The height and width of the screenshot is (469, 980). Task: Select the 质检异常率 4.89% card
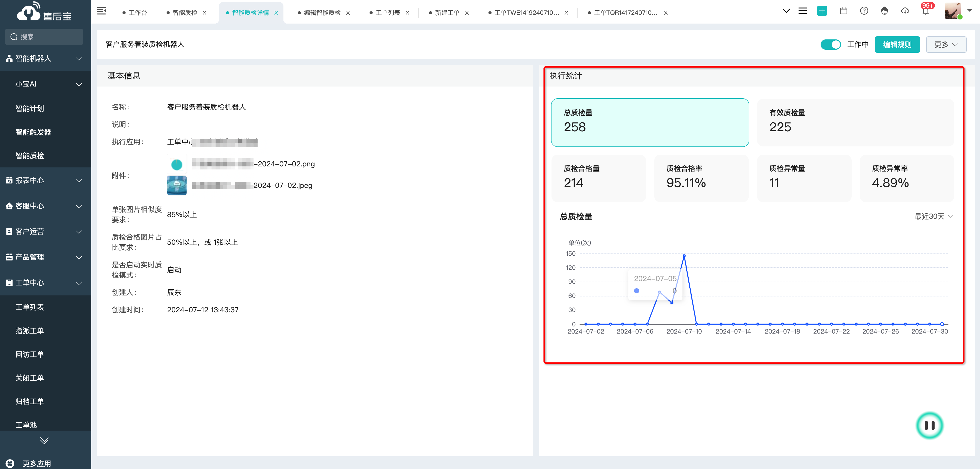906,178
